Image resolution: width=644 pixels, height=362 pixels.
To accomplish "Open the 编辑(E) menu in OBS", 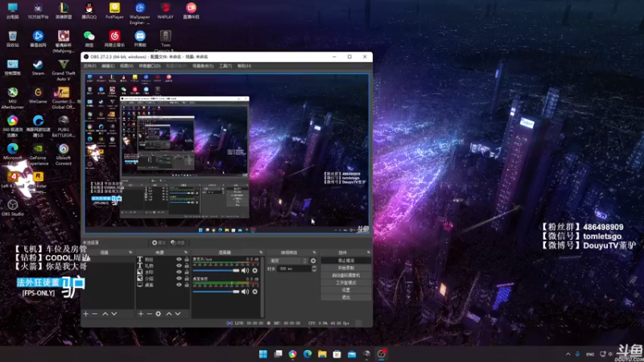I will click(x=108, y=66).
